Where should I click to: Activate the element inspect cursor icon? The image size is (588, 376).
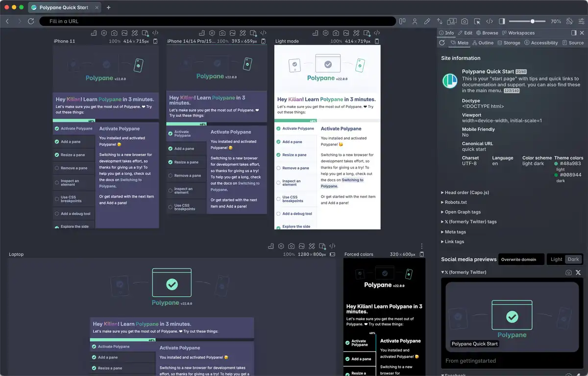tap(477, 22)
